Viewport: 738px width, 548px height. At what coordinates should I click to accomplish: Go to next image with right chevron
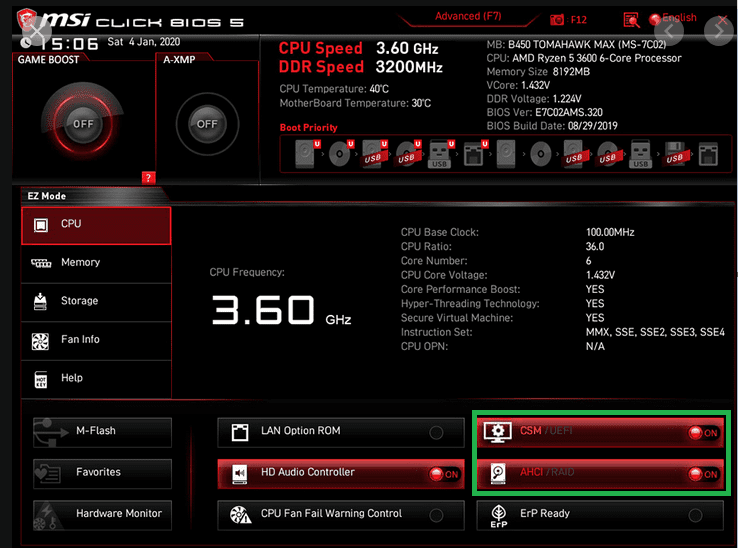coord(719,31)
